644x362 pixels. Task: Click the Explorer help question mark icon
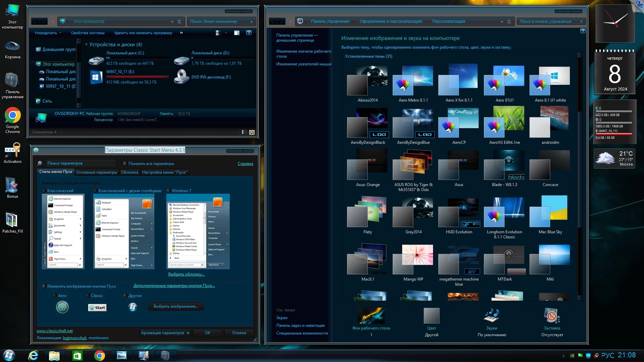[249, 33]
